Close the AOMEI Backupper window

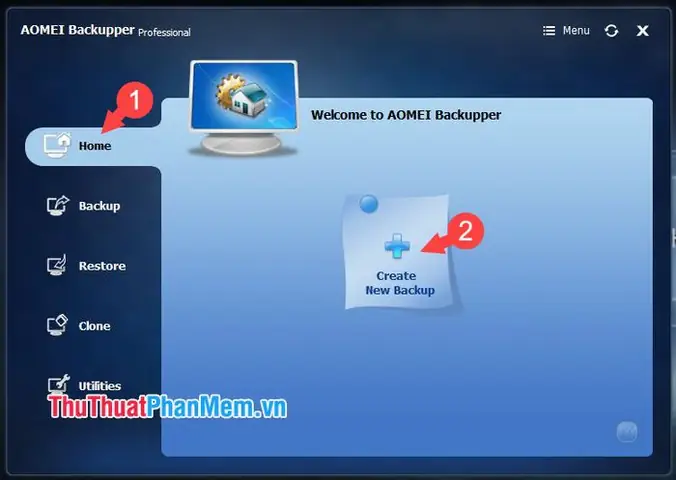pos(642,31)
